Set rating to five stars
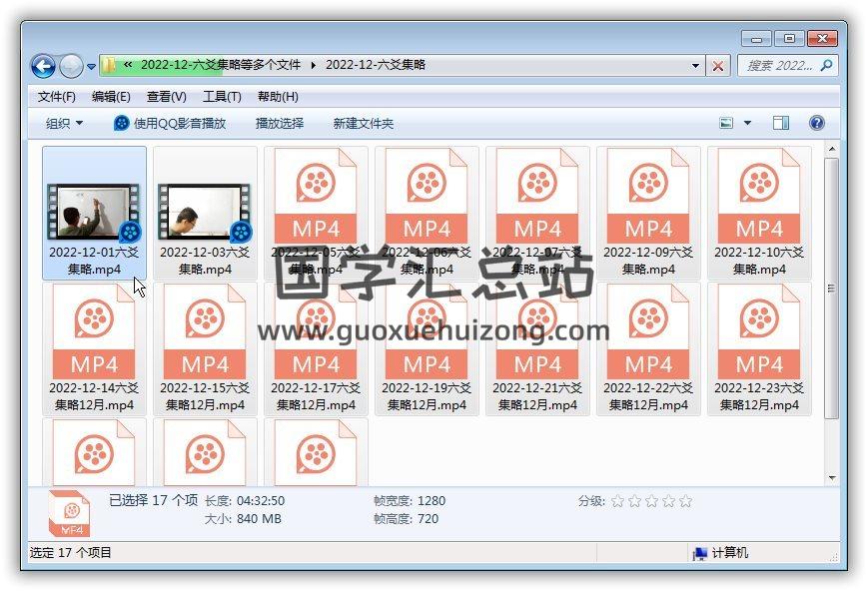868x591 pixels. click(685, 501)
